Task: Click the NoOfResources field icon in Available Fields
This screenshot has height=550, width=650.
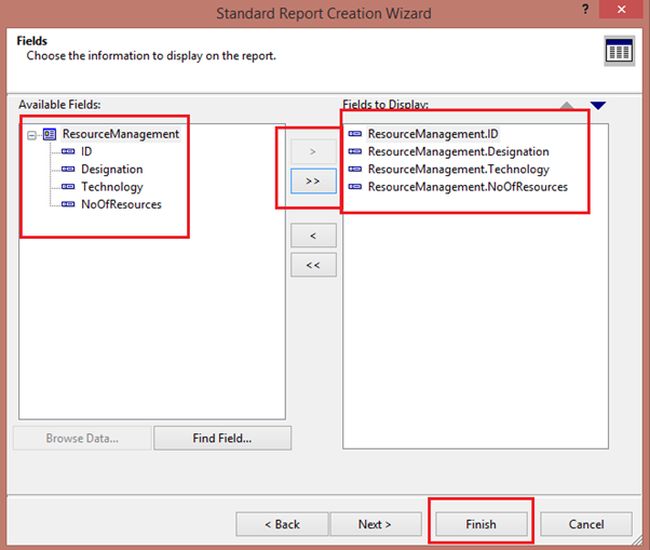Action: (68, 204)
